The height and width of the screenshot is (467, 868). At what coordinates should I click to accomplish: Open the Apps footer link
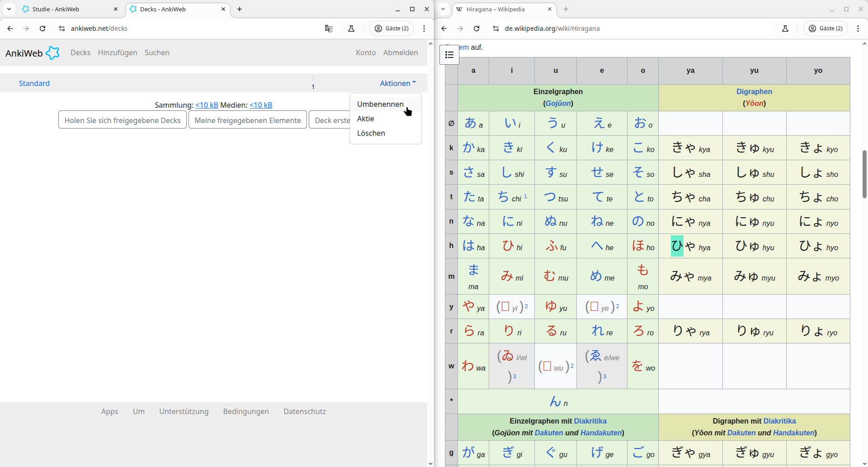[109, 411]
